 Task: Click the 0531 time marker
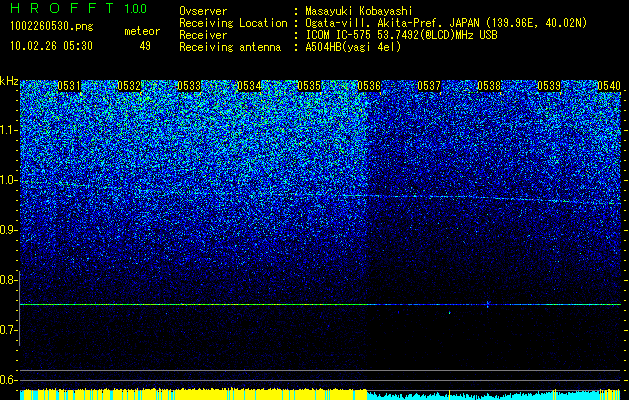tap(69, 86)
